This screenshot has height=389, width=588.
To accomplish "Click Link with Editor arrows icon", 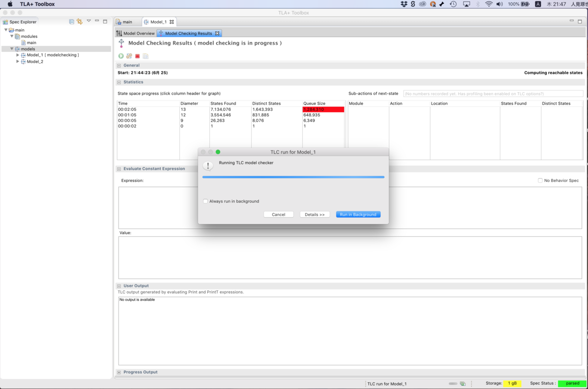I will point(79,22).
